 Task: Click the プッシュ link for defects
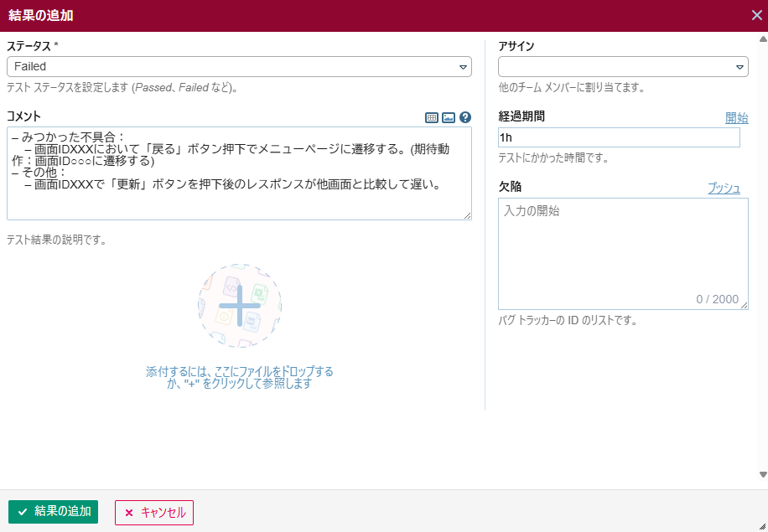724,189
